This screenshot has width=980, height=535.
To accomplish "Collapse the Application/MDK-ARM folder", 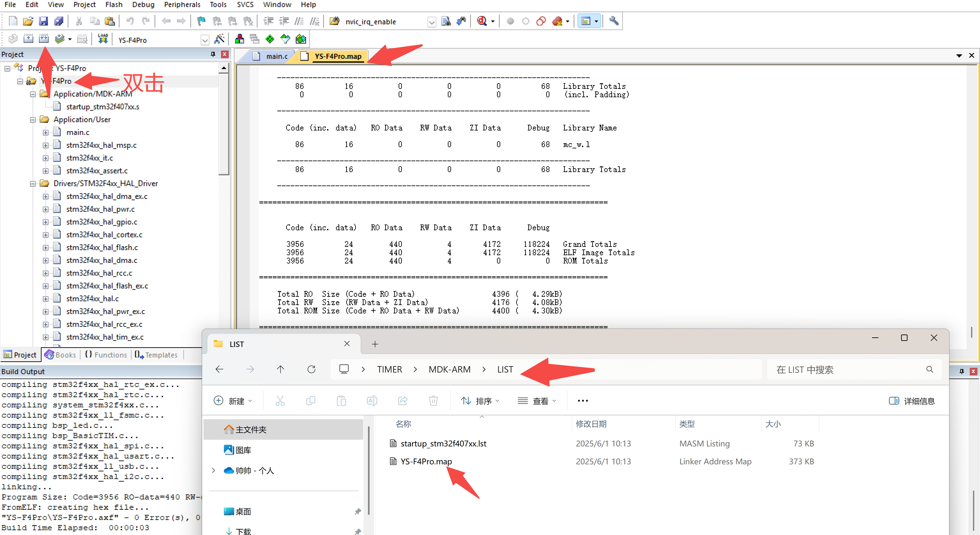I will click(x=33, y=94).
